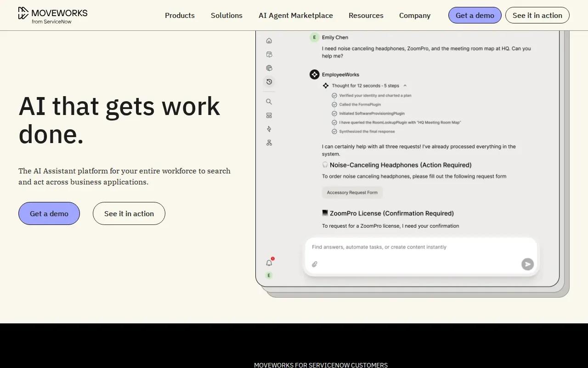Click Initiated SoftwareProvisioningPlugin step
588x368 pixels.
coord(372,113)
